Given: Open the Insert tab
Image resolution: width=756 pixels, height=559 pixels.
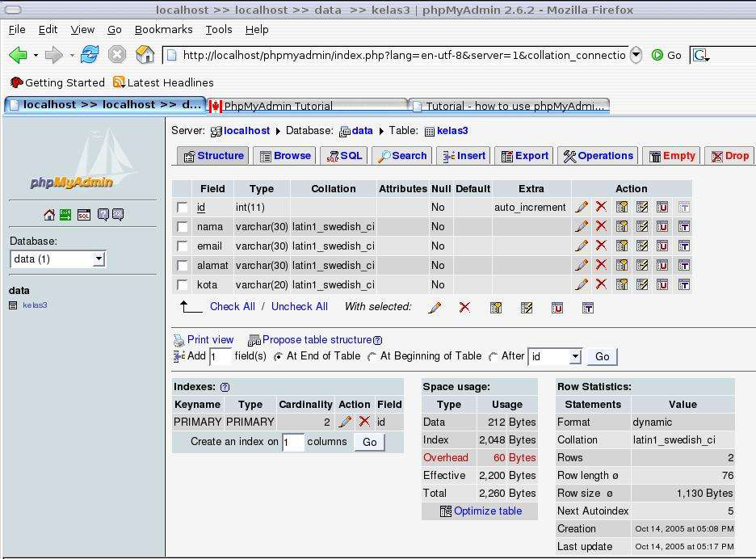Looking at the screenshot, I should (464, 156).
